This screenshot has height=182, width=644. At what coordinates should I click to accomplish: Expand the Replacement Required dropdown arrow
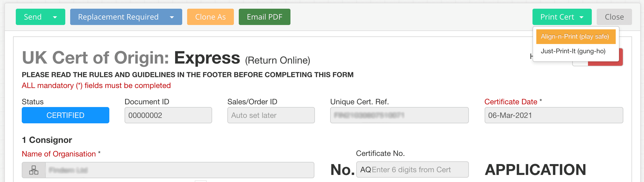click(172, 17)
